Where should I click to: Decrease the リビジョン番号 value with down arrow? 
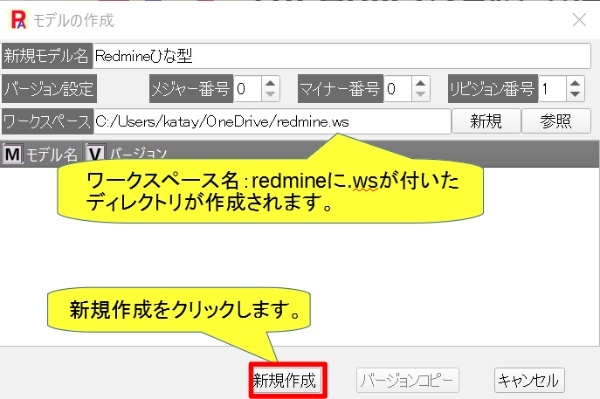point(575,94)
